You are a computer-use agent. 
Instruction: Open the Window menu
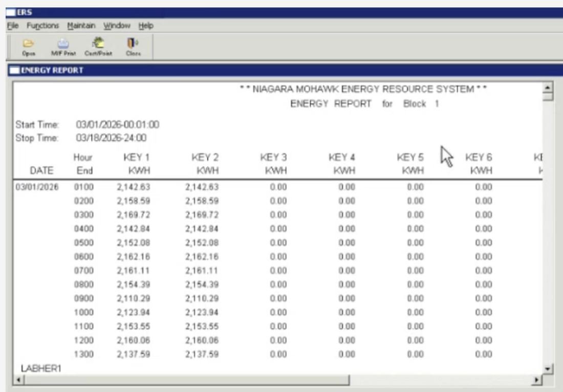tap(117, 26)
